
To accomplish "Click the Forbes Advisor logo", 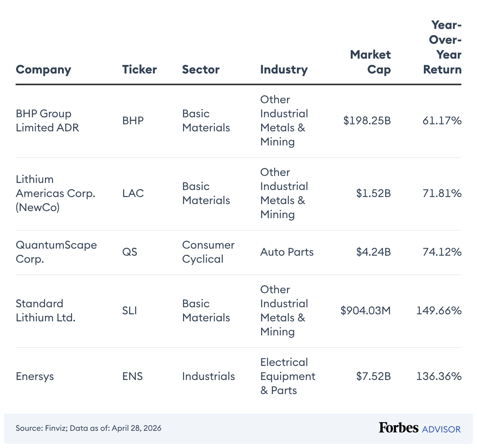I will [420, 428].
